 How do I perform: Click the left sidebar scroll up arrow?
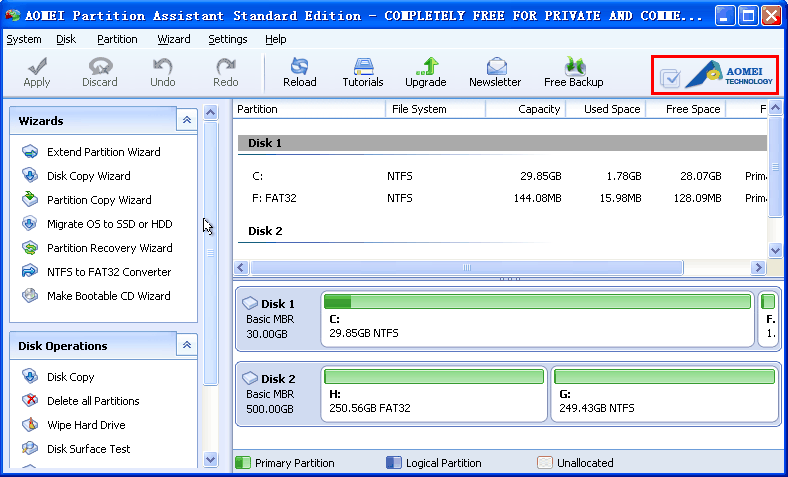[x=211, y=112]
